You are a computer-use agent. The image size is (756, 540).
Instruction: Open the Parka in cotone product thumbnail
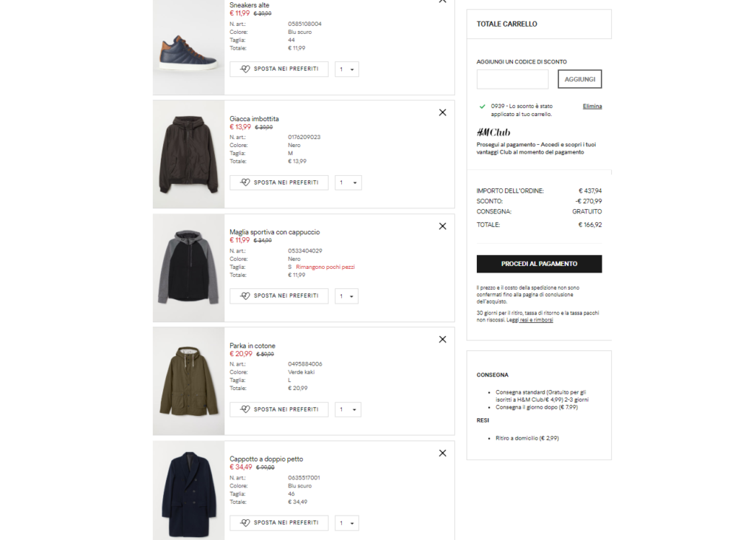pyautogui.click(x=188, y=381)
